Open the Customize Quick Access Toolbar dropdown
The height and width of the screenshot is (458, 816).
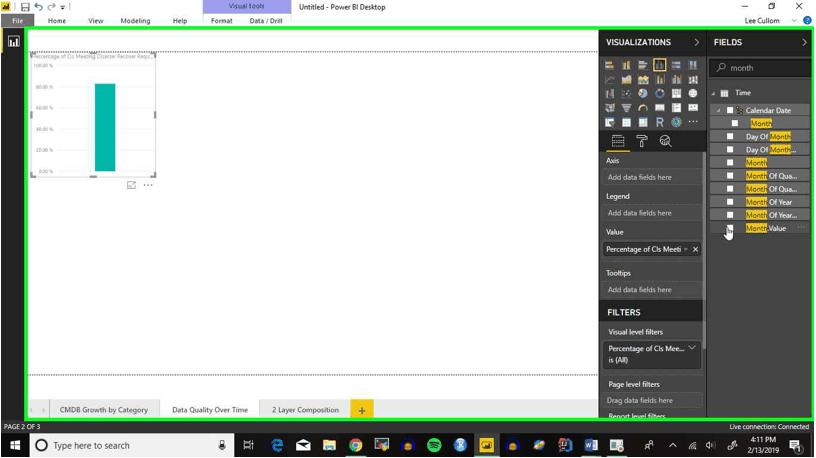(x=62, y=7)
